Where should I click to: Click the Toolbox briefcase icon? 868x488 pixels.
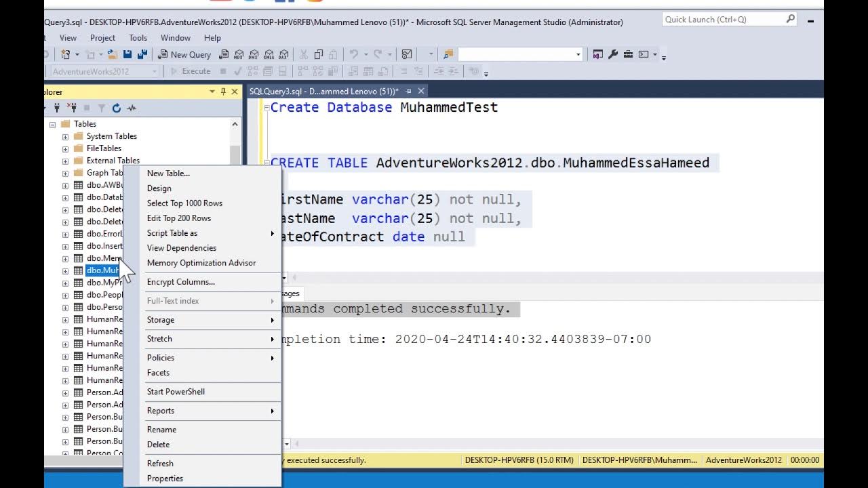[x=628, y=54]
